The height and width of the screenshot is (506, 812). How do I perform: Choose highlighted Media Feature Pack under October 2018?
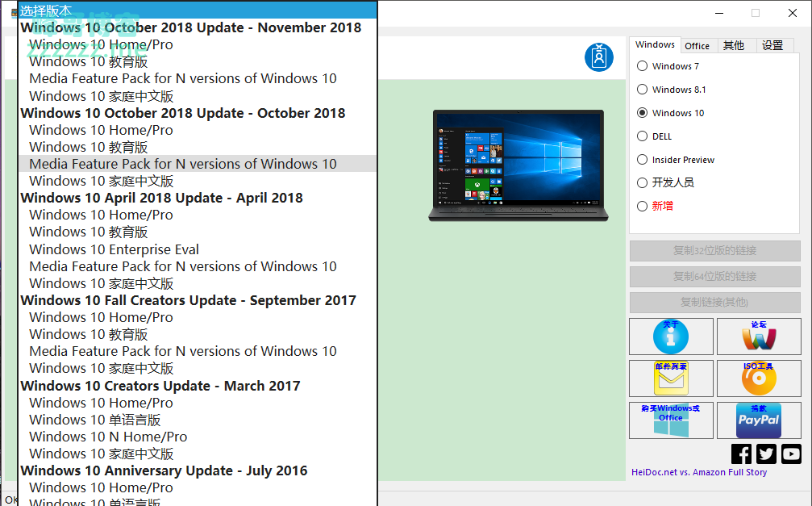coord(198,164)
